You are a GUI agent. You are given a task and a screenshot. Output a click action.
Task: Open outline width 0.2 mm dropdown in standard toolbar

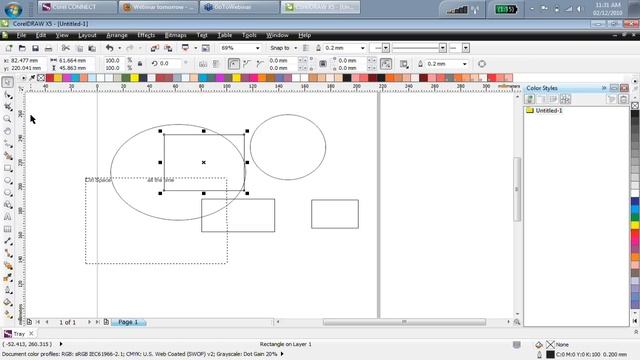[x=362, y=48]
